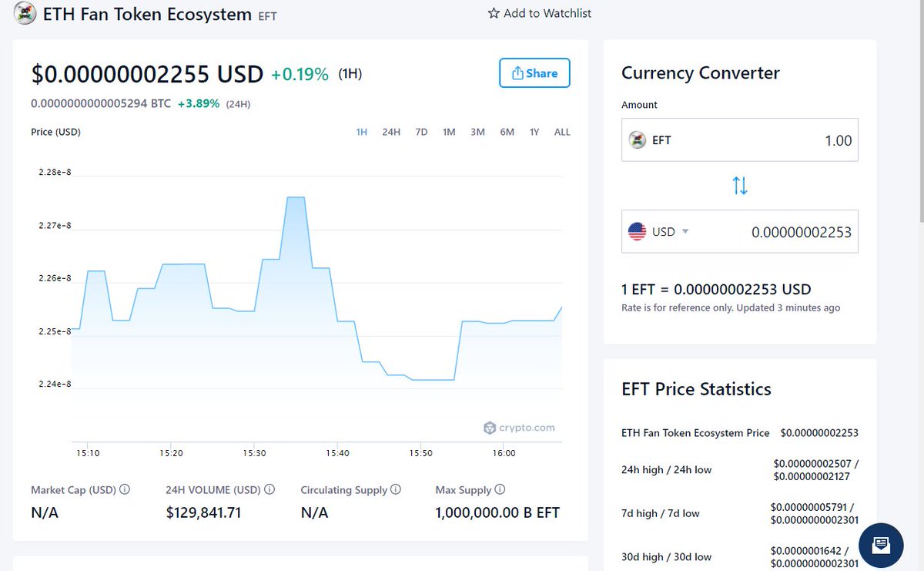Open the USD currency dropdown arrow
Image resolution: width=924 pixels, height=571 pixels.
tap(685, 232)
